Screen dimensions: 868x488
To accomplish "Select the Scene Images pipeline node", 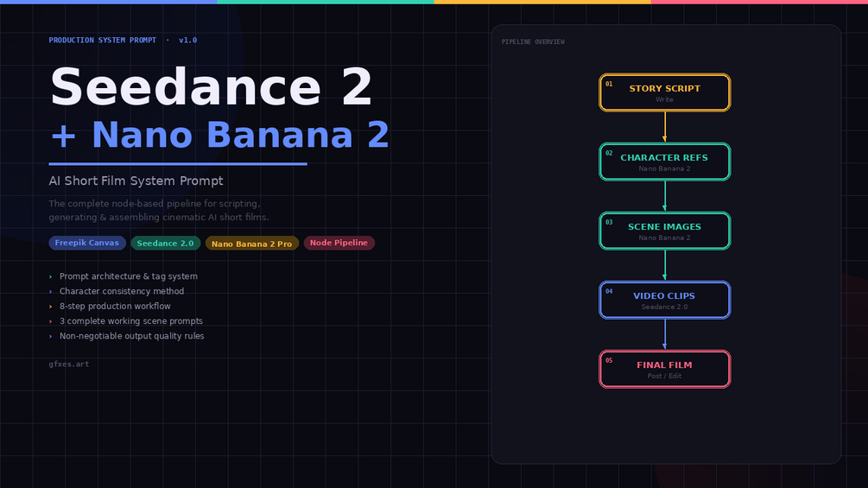I will point(665,231).
